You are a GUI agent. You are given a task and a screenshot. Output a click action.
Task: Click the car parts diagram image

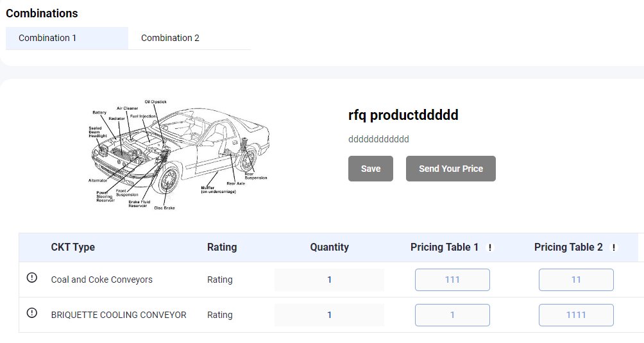click(179, 155)
